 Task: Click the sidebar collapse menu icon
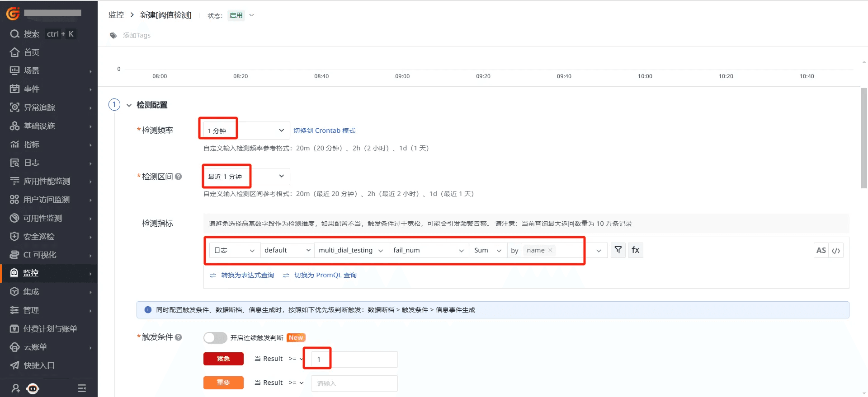point(82,388)
